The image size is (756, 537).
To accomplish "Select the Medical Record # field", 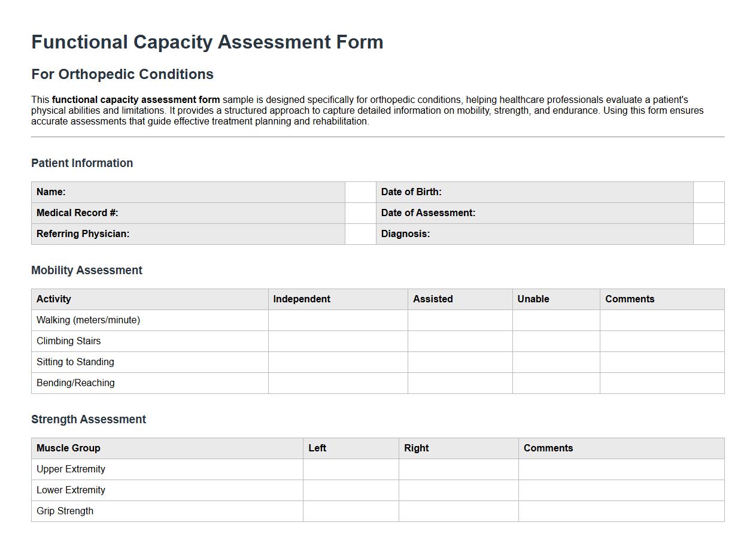I will coord(360,213).
